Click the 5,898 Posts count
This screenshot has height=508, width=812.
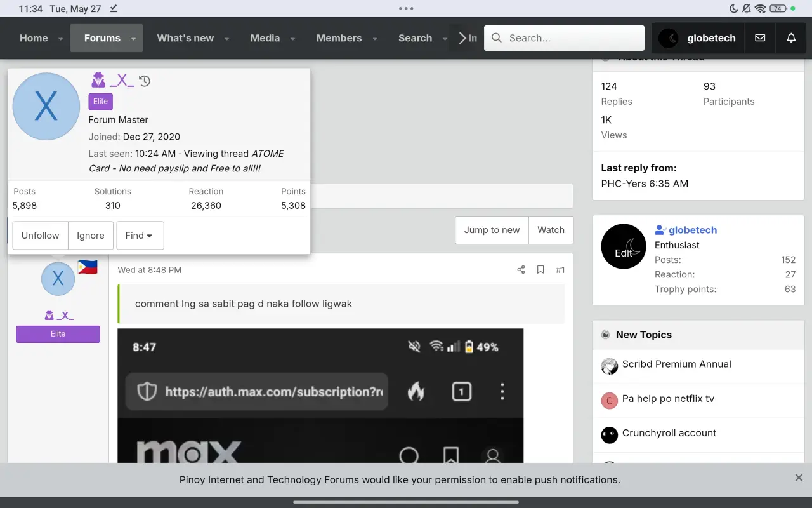coord(25,206)
